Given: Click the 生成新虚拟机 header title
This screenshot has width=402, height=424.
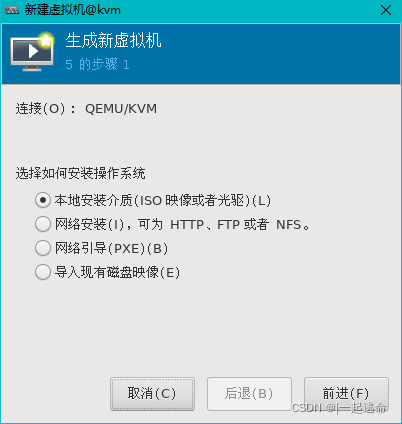Looking at the screenshot, I should [x=113, y=41].
